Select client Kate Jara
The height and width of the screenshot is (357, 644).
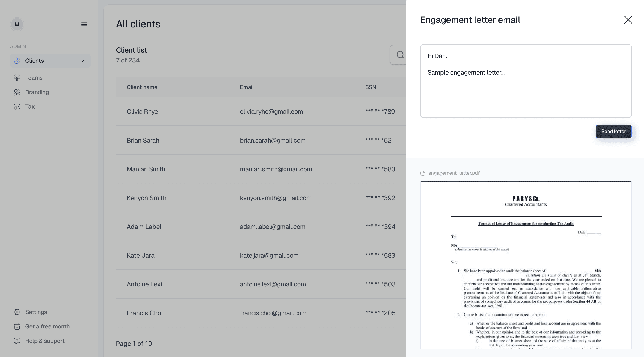140,255
